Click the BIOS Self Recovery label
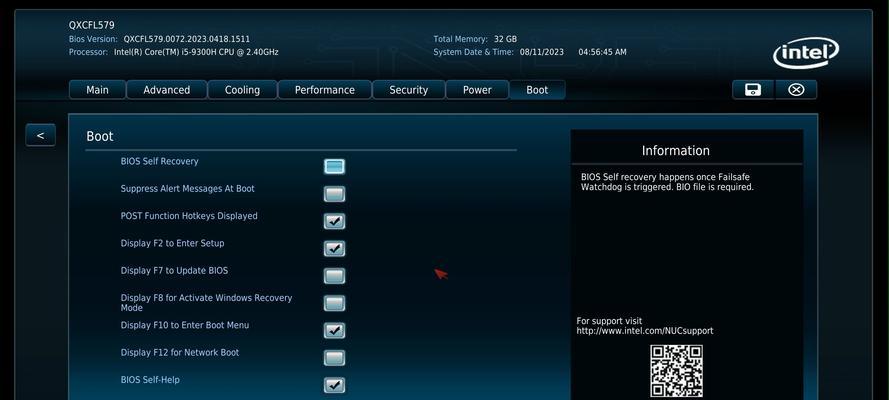Image resolution: width=889 pixels, height=400 pixels. point(159,161)
